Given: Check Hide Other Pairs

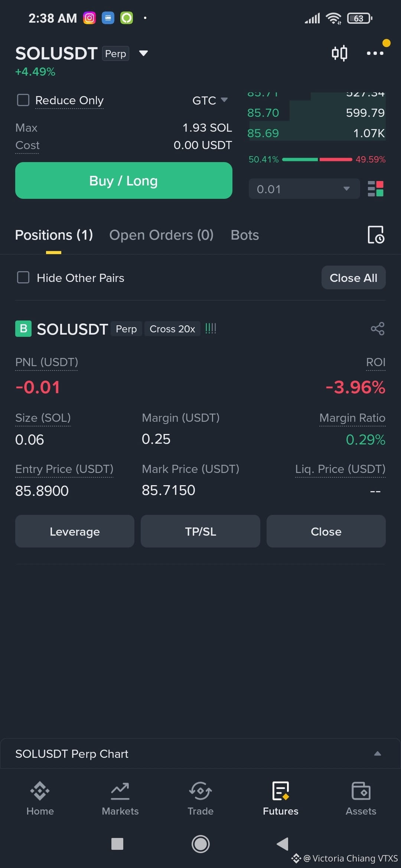Looking at the screenshot, I should [23, 277].
